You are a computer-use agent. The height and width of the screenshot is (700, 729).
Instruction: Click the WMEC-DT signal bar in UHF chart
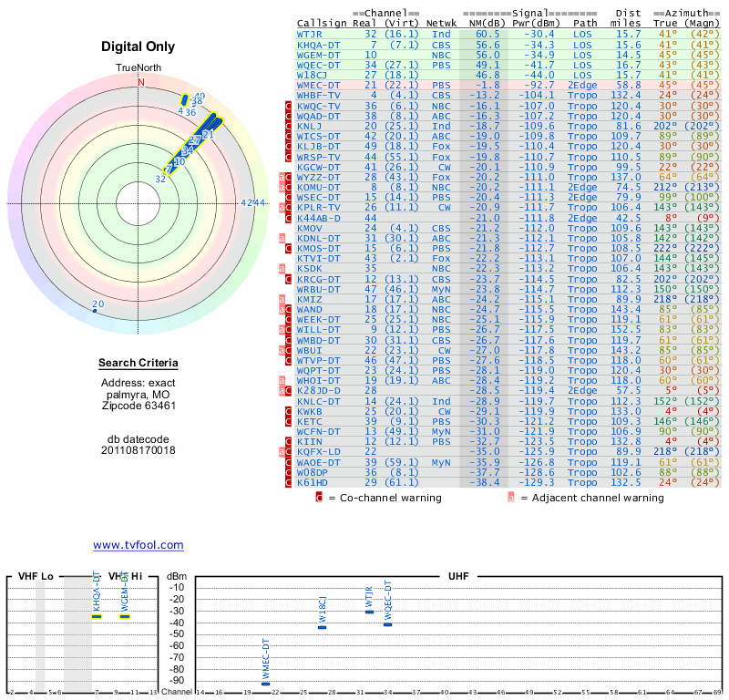pos(265,684)
